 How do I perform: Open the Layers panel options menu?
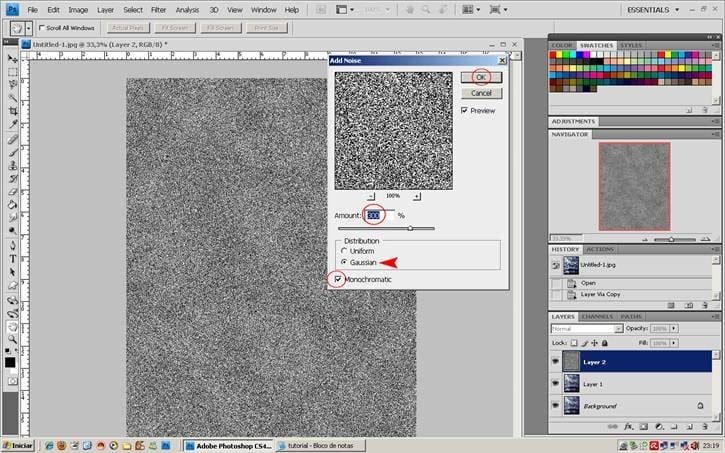click(x=716, y=317)
